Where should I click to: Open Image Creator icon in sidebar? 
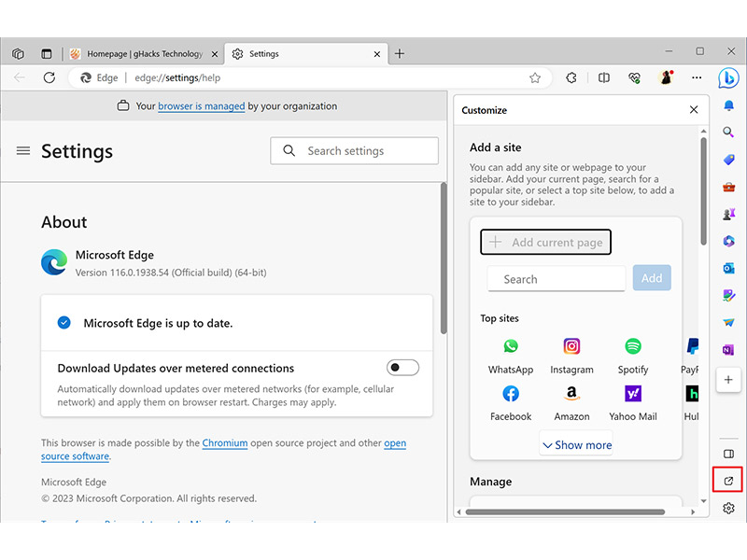(x=728, y=296)
